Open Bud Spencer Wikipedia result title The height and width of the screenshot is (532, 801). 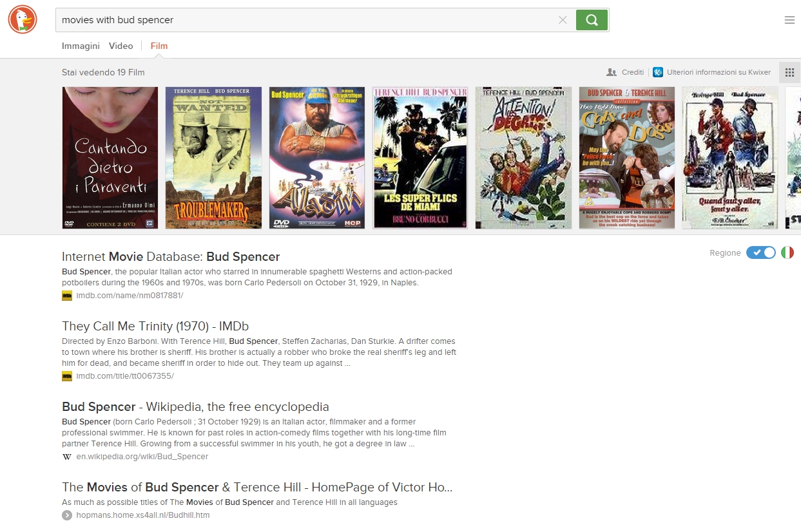coord(195,406)
